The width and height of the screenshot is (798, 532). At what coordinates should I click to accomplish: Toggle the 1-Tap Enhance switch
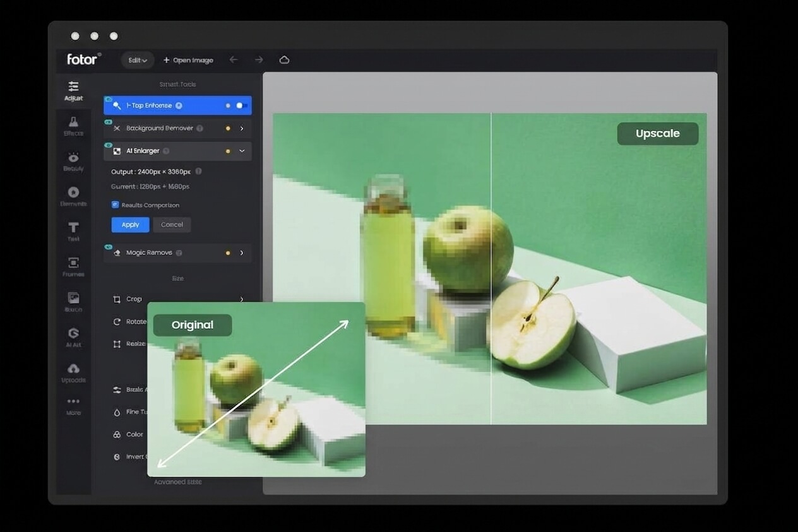pos(241,105)
